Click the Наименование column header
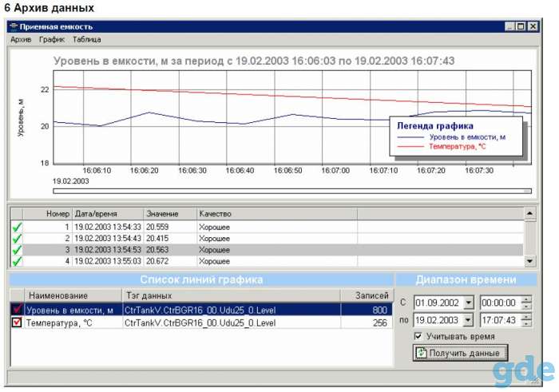Image resolution: width=559 pixels, height=392 pixels. click(73, 295)
